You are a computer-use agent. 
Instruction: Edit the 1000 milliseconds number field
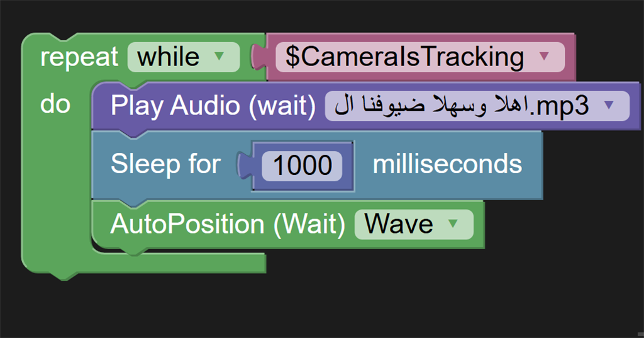(302, 166)
